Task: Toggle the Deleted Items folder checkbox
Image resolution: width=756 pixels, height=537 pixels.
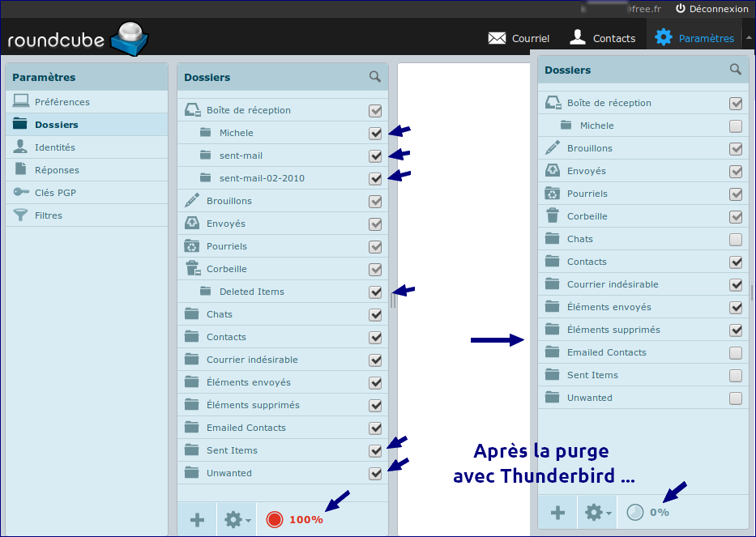Action: tap(375, 292)
